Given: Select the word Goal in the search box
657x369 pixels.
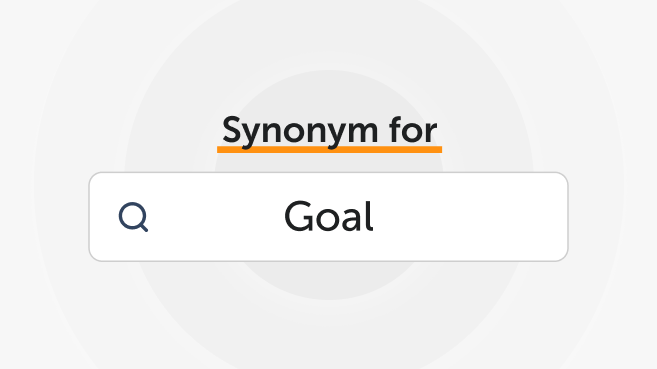Looking at the screenshot, I should (x=328, y=217).
